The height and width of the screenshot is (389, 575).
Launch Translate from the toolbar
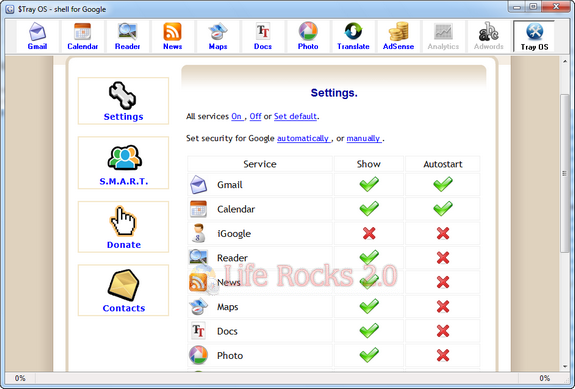point(353,36)
